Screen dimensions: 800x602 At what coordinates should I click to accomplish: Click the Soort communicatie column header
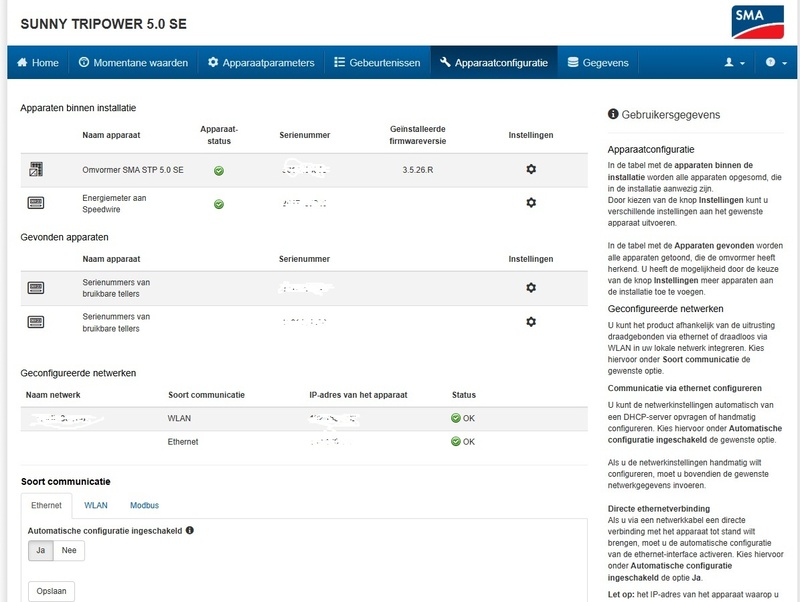(x=206, y=395)
